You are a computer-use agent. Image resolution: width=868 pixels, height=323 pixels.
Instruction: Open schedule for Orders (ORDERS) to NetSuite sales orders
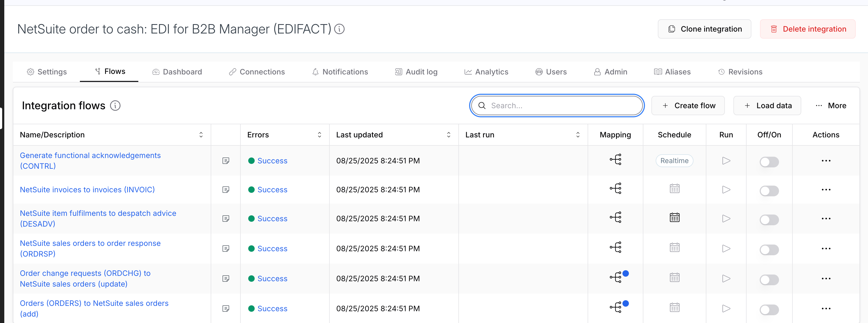click(x=674, y=307)
